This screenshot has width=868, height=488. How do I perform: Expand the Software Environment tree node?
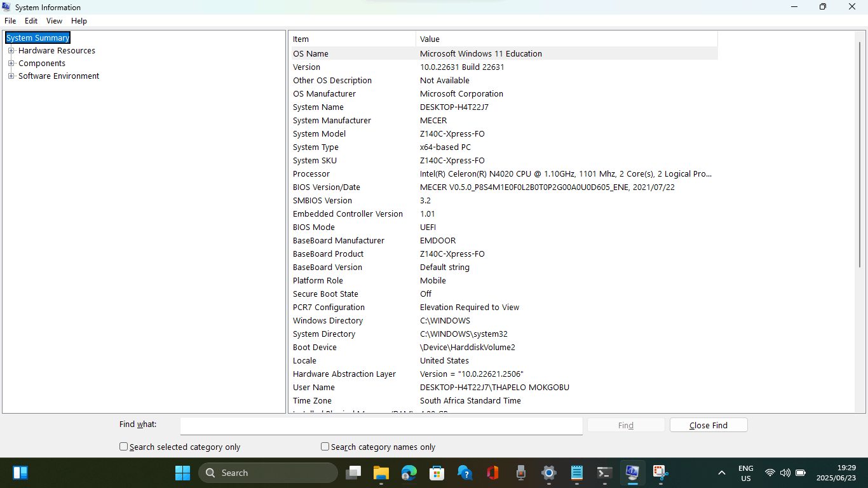coord(11,76)
